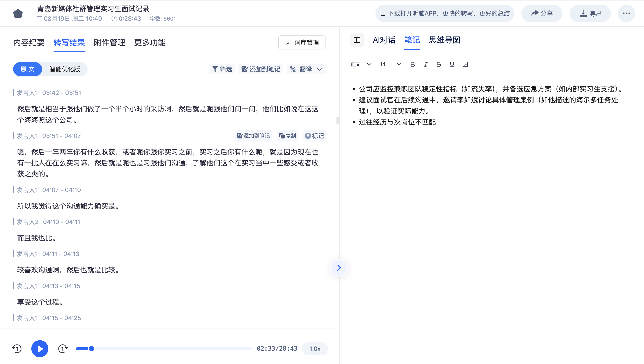Switch to the 内容纪要 tab

click(x=29, y=42)
